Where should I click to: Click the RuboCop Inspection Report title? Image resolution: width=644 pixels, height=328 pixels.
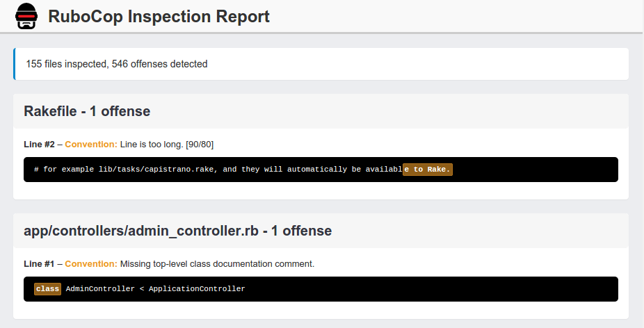159,17
